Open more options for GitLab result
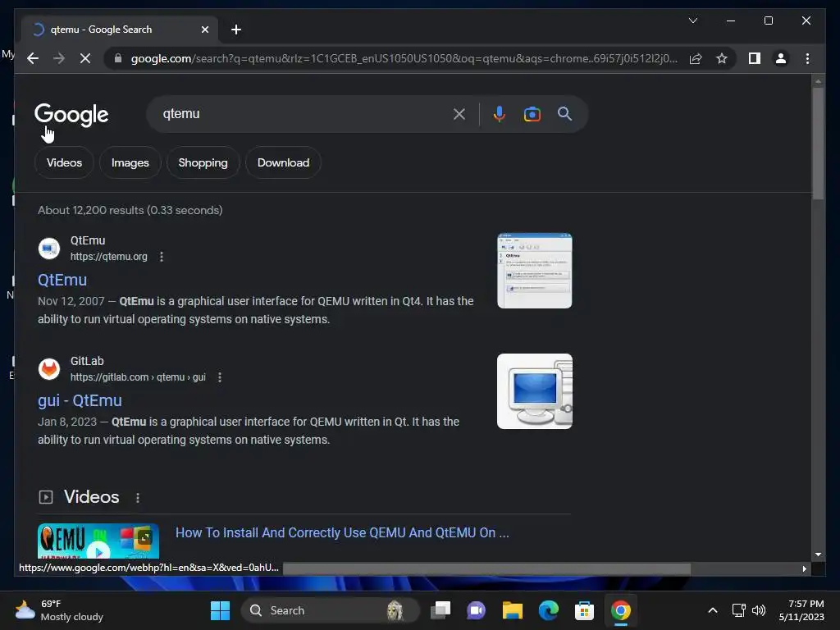The image size is (840, 630). [x=220, y=377]
